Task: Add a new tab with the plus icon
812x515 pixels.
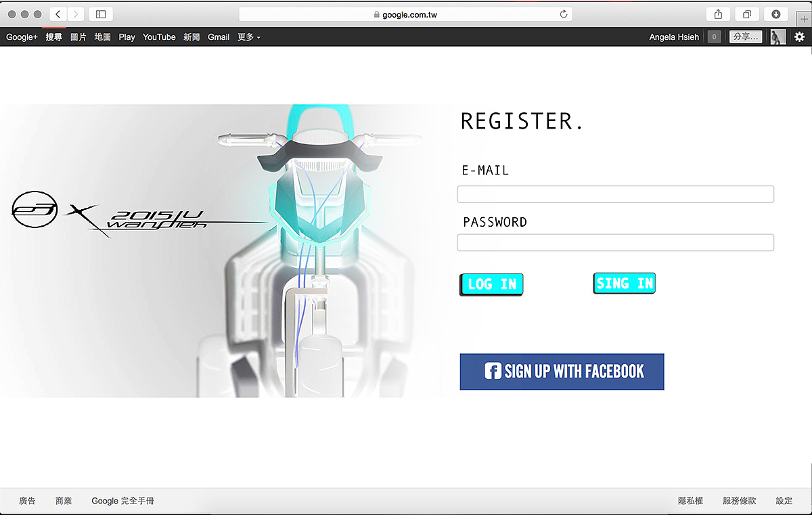Action: pos(804,19)
